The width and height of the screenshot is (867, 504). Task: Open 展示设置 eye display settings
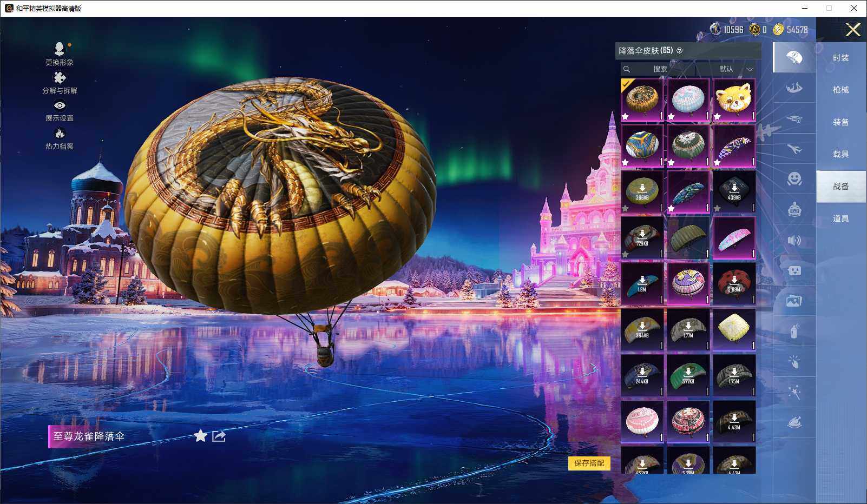click(x=60, y=105)
